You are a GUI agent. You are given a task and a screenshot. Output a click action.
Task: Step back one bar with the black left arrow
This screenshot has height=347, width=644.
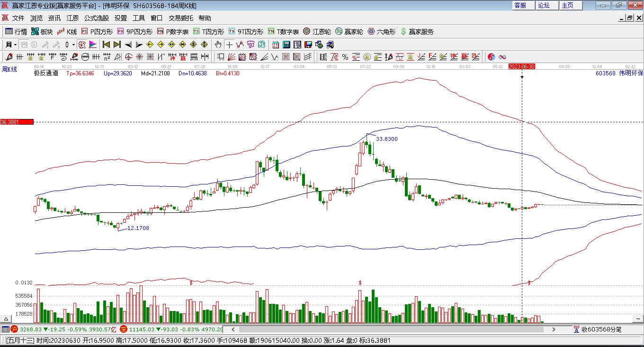(128, 45)
